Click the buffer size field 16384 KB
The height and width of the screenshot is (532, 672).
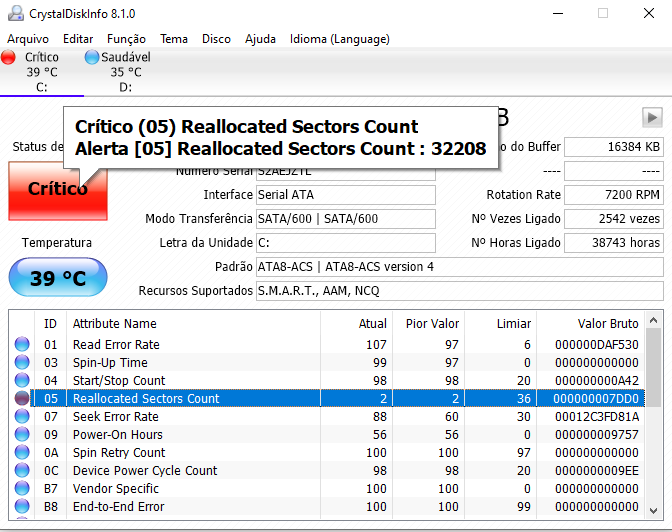coord(614,147)
